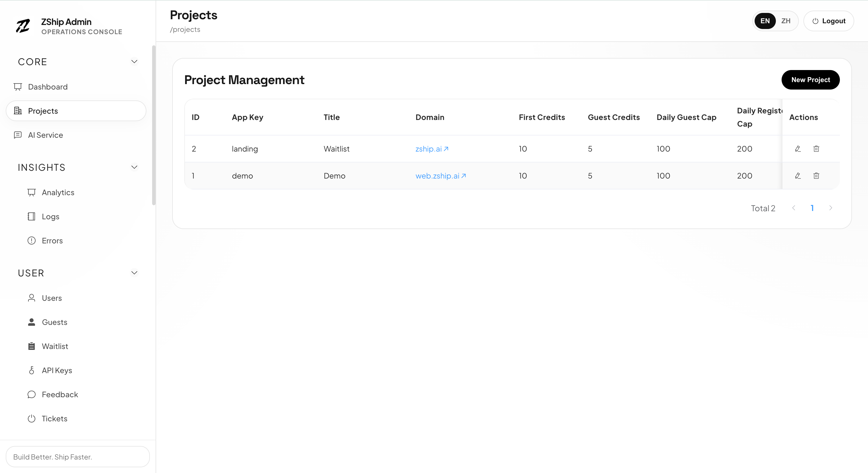Collapse the USER section
Image resolution: width=868 pixels, height=473 pixels.
pyautogui.click(x=134, y=273)
